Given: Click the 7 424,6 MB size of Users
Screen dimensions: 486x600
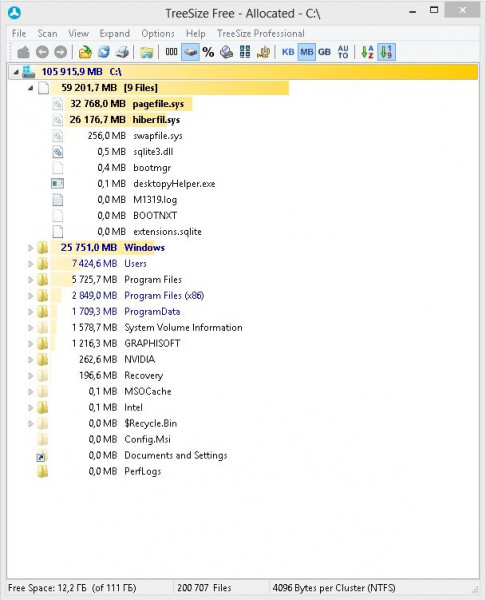Looking at the screenshot, I should click(x=94, y=264).
